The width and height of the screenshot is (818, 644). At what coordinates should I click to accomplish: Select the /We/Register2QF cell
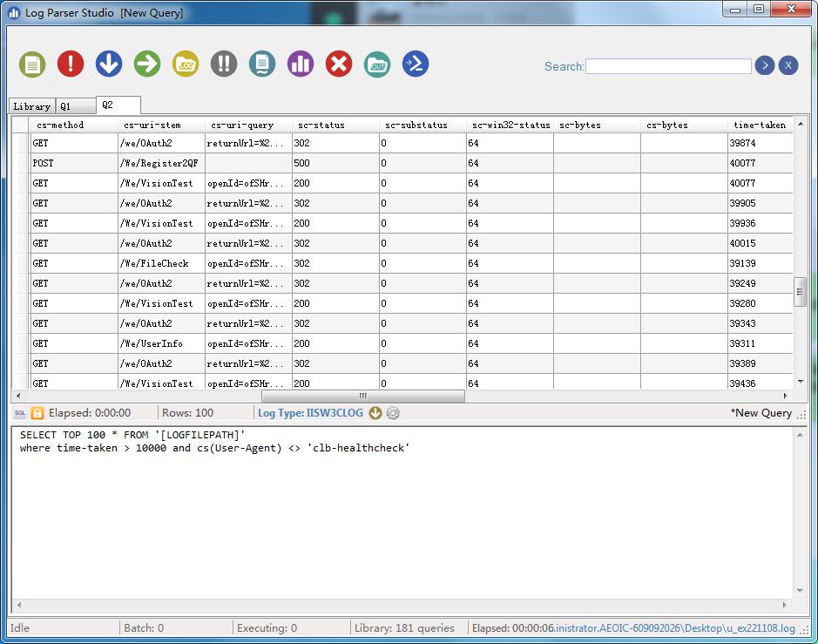point(161,163)
